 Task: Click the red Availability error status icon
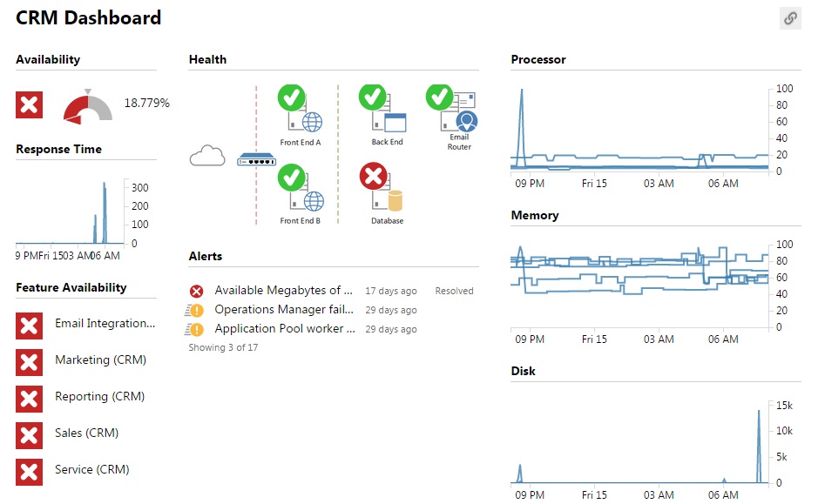[29, 104]
